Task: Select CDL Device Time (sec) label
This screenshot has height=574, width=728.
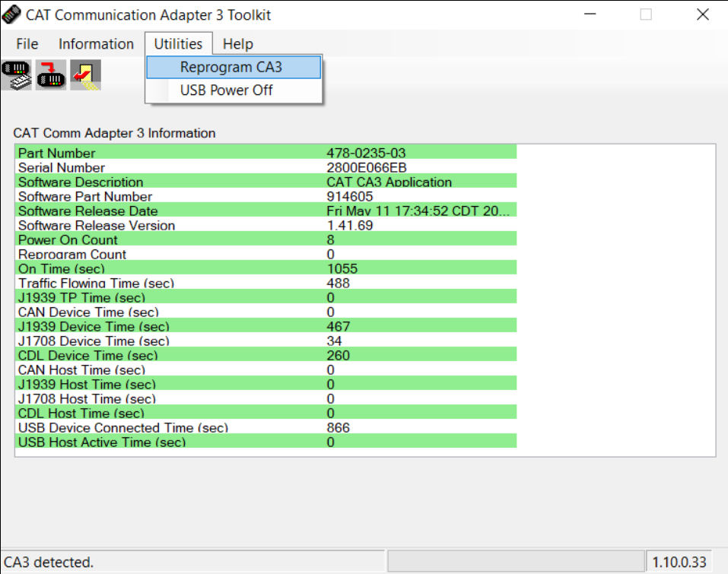Action: [x=87, y=356]
